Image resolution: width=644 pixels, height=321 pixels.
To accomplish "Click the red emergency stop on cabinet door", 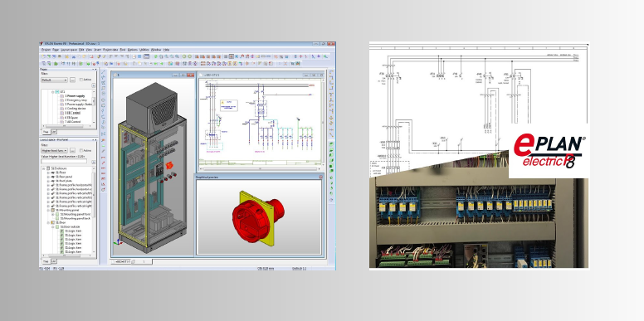I will click(x=168, y=165).
